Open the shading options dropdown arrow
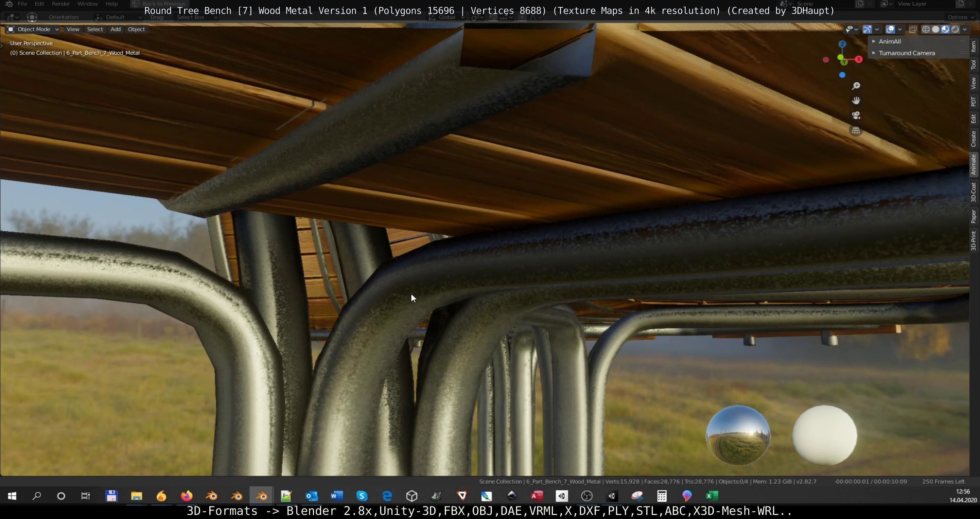Screen dimensions: 980x519 [965, 29]
